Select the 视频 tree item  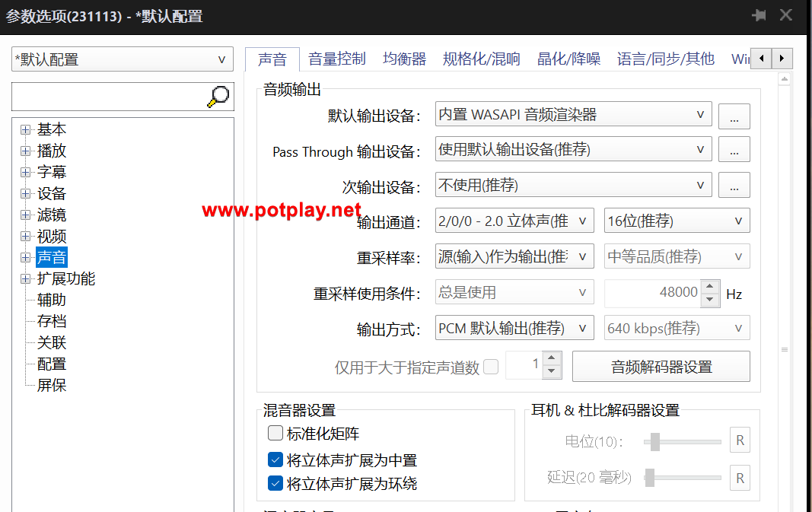tap(51, 236)
